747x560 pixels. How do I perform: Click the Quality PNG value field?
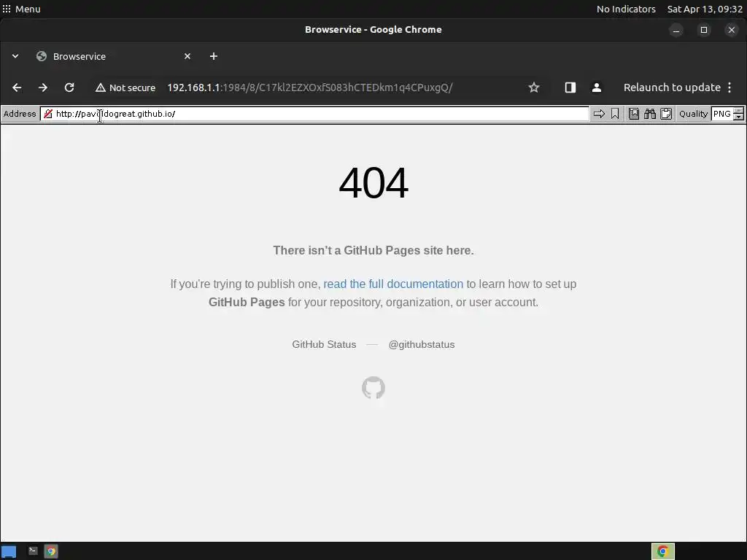coord(722,114)
